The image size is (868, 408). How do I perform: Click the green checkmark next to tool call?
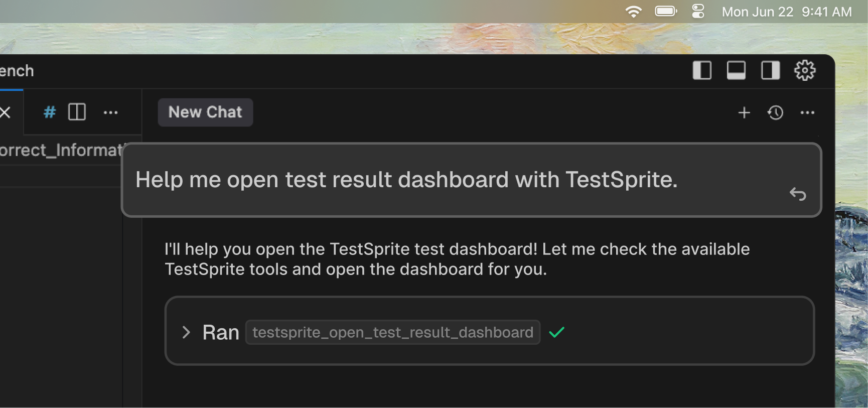(x=556, y=332)
